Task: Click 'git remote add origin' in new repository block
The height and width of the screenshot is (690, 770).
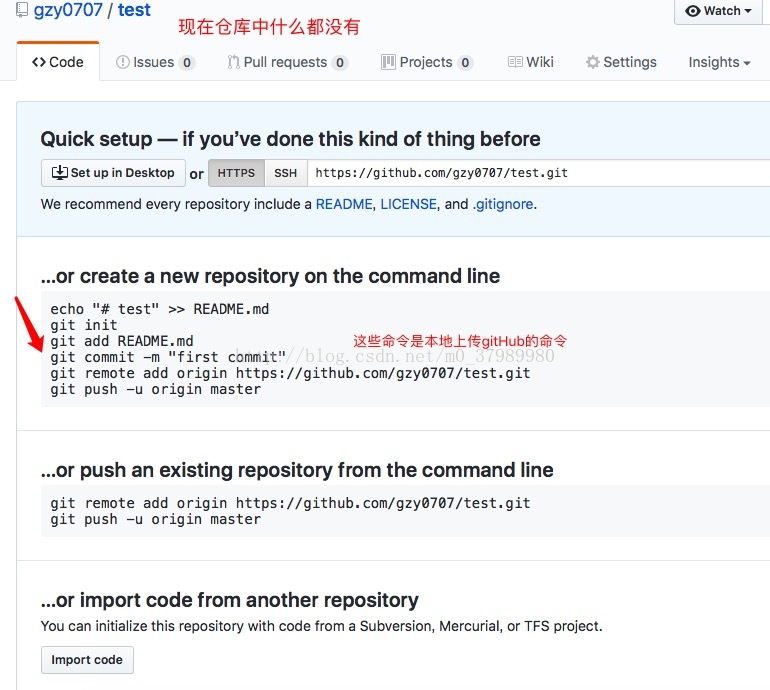Action: pos(290,373)
